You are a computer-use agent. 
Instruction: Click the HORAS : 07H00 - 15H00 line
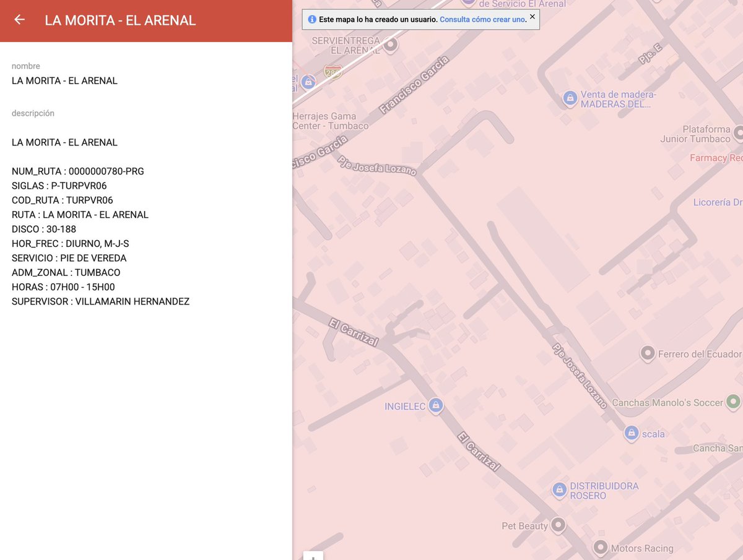point(63,287)
